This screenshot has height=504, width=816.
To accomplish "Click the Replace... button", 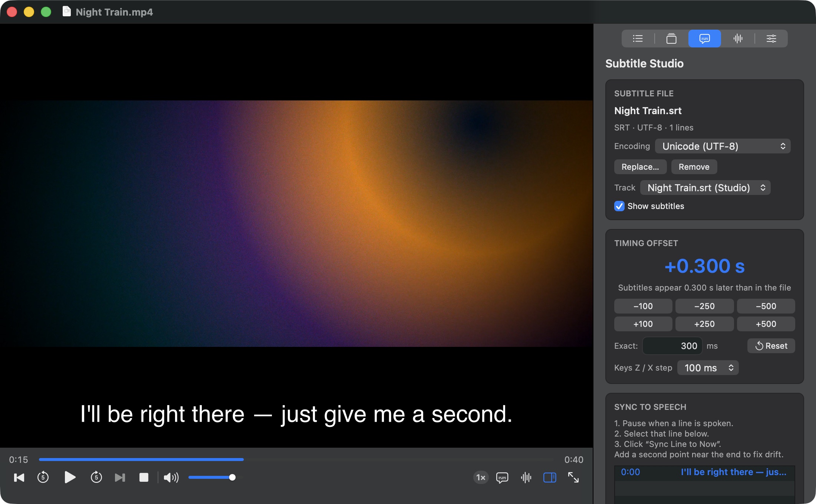I will pos(641,167).
